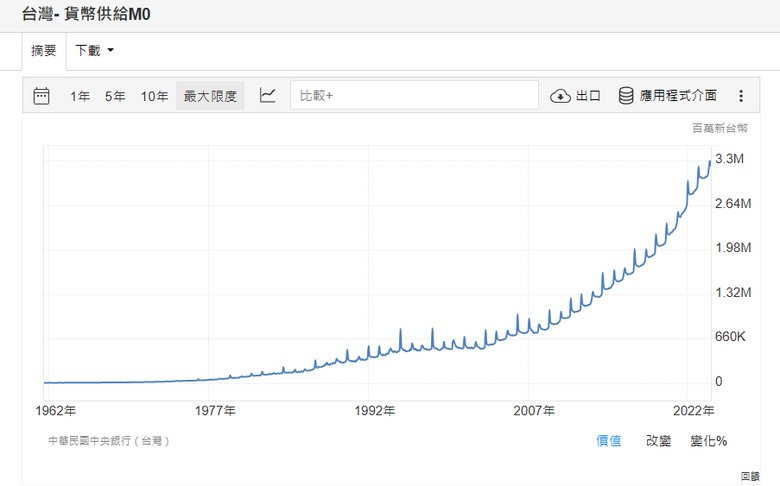This screenshot has width=780, height=486.
Task: Show chart by 變化%
Action: pos(708,441)
